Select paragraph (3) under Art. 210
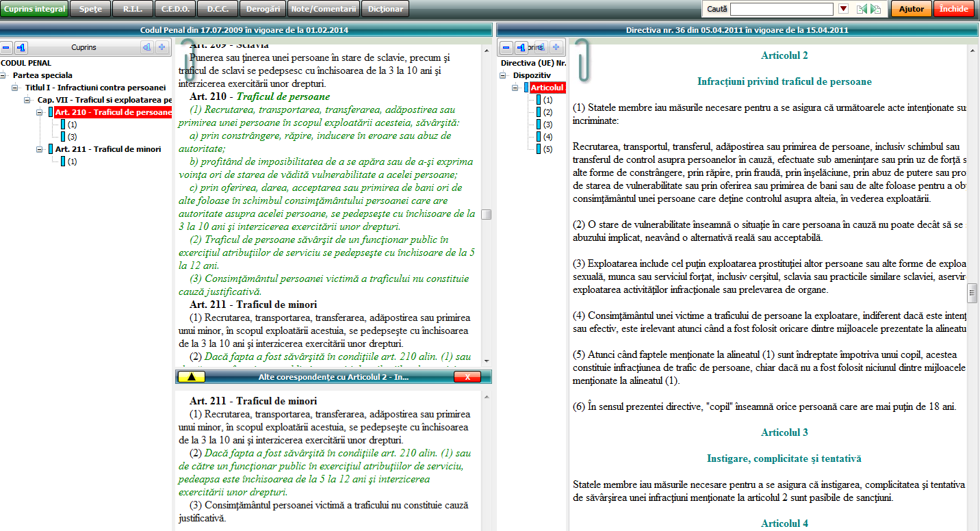Image resolution: width=980 pixels, height=531 pixels. pos(72,137)
